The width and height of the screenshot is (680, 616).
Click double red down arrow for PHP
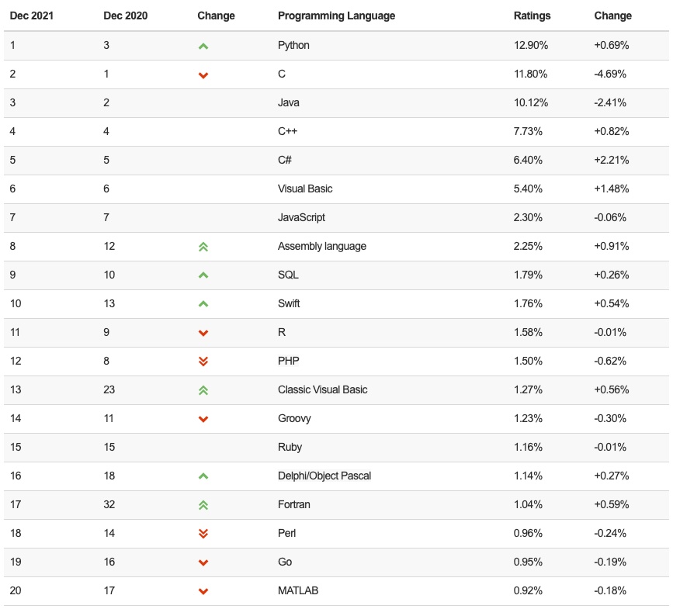point(203,362)
